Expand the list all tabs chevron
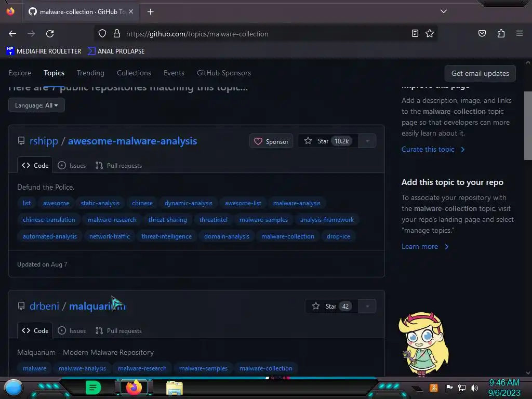Viewport: 532px width, 399px height. [444, 11]
